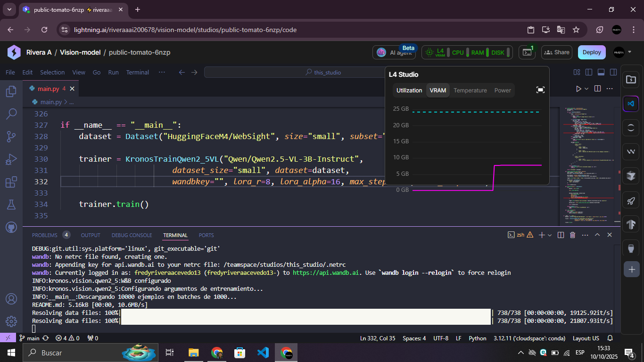Maximize the terminal panel with the chevron
The image size is (644, 362).
597,234
